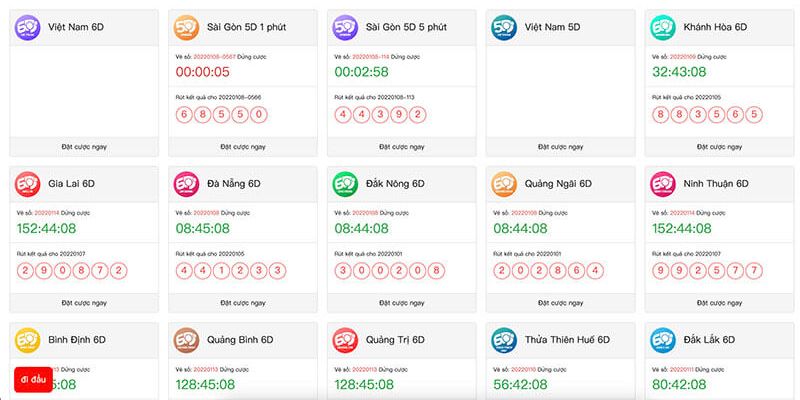Select the Ninh Thuận 6D lottery icon

663,184
